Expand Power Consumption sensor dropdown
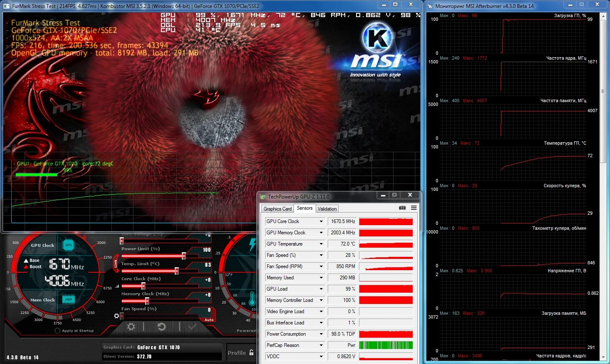The width and height of the screenshot is (610, 364). point(321,334)
